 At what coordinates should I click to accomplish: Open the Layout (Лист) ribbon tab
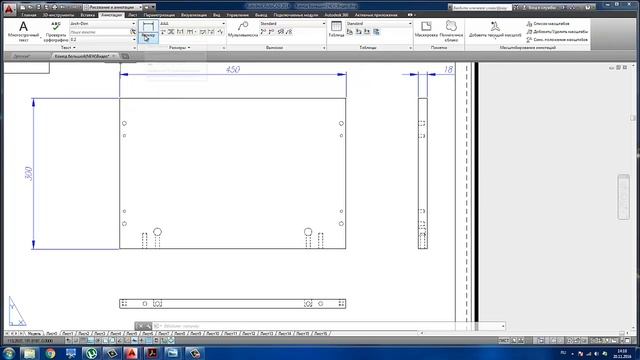(133, 15)
